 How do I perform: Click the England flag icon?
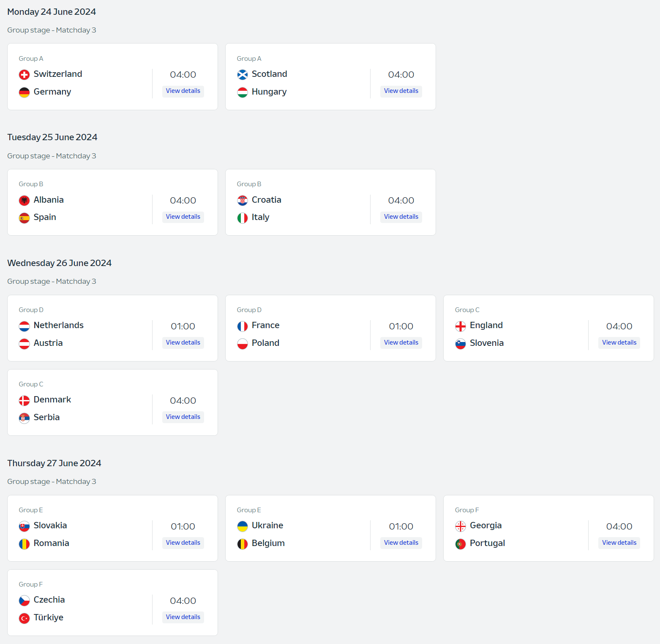click(461, 326)
